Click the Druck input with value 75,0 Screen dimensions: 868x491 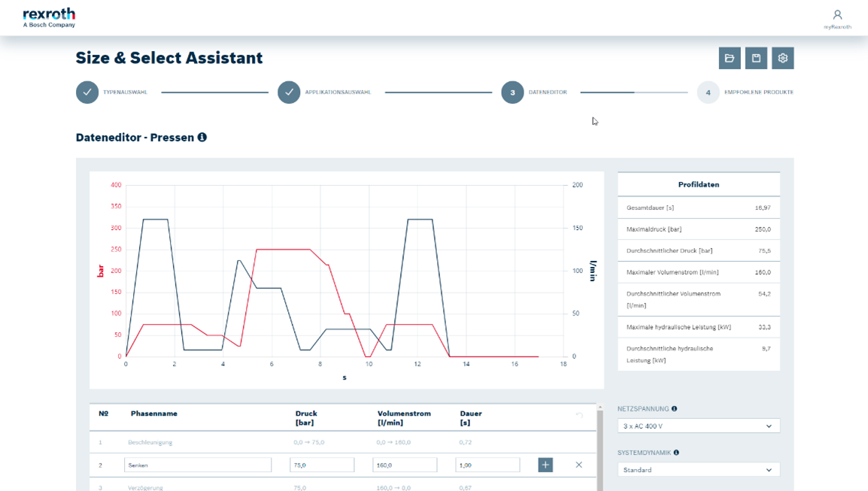pos(322,465)
